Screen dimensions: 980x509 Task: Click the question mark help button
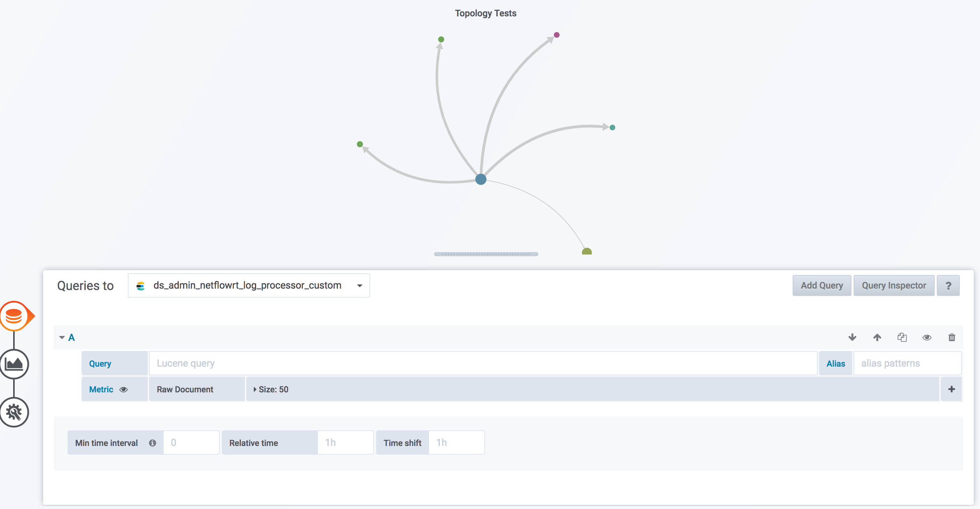(948, 285)
